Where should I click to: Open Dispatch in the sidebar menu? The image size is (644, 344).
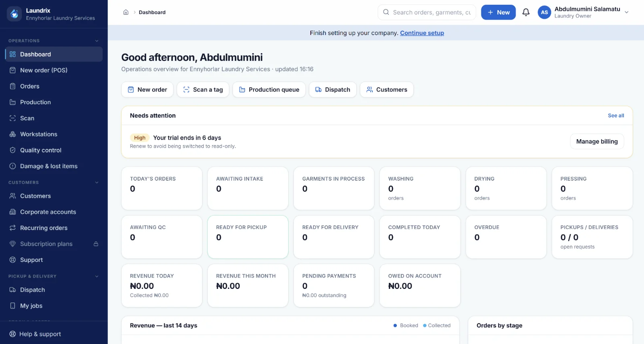(54, 290)
